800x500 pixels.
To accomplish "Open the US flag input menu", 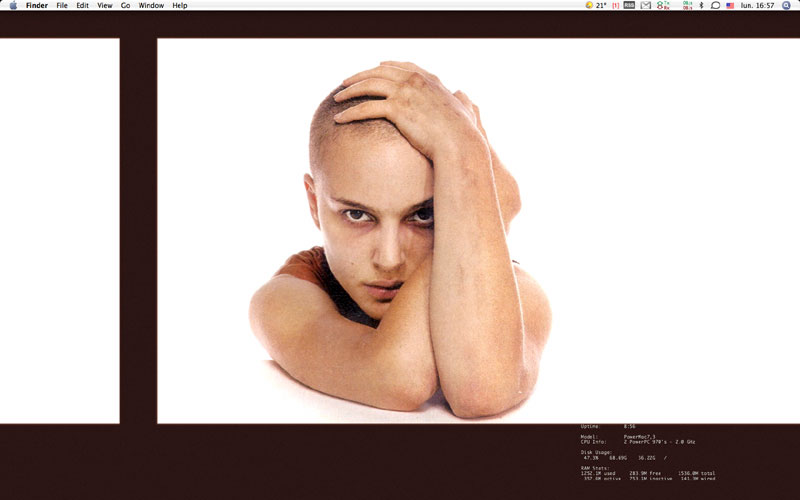I will pyautogui.click(x=730, y=6).
